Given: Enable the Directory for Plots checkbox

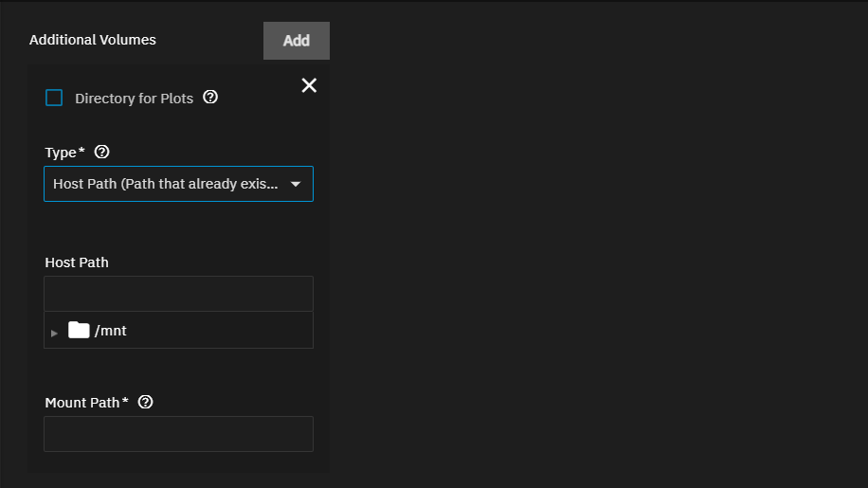Looking at the screenshot, I should pyautogui.click(x=54, y=98).
